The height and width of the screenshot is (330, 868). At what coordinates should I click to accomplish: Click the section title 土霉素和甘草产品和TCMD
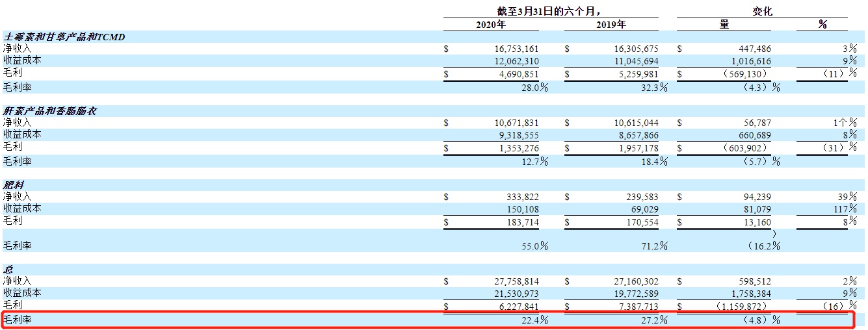click(64, 37)
